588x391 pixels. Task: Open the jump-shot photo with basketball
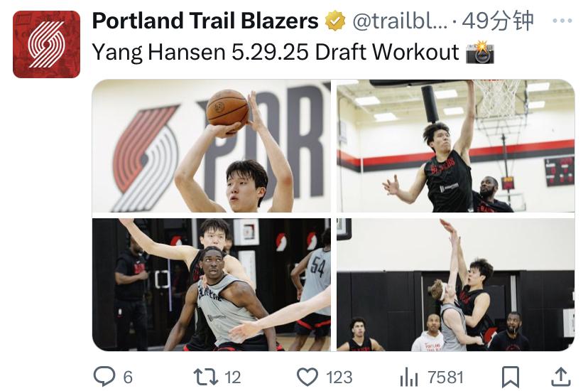(212, 146)
